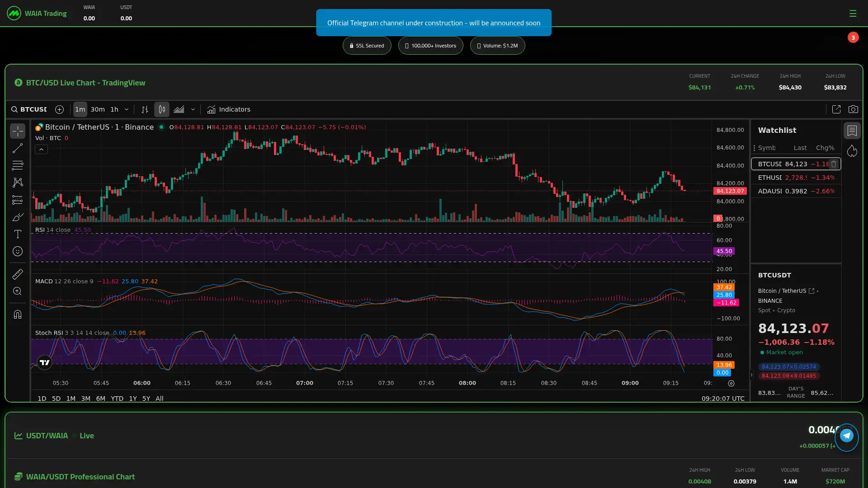Image resolution: width=868 pixels, height=488 pixels.
Task: Switch chart to candlestick style
Action: point(161,109)
